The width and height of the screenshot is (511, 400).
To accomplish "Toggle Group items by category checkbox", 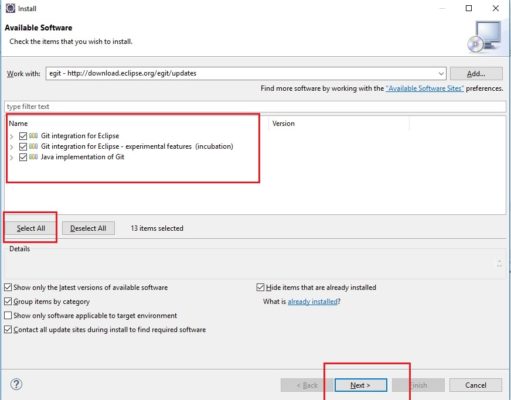I will [x=8, y=301].
